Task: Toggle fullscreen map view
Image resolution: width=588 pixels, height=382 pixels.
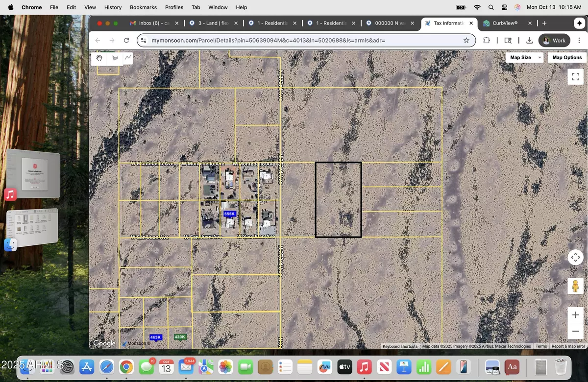Action: pyautogui.click(x=575, y=76)
